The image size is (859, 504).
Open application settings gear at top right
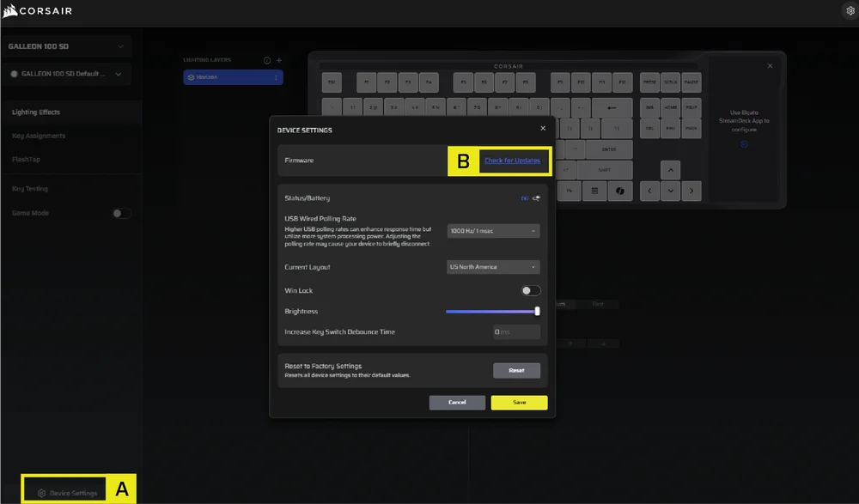point(849,9)
